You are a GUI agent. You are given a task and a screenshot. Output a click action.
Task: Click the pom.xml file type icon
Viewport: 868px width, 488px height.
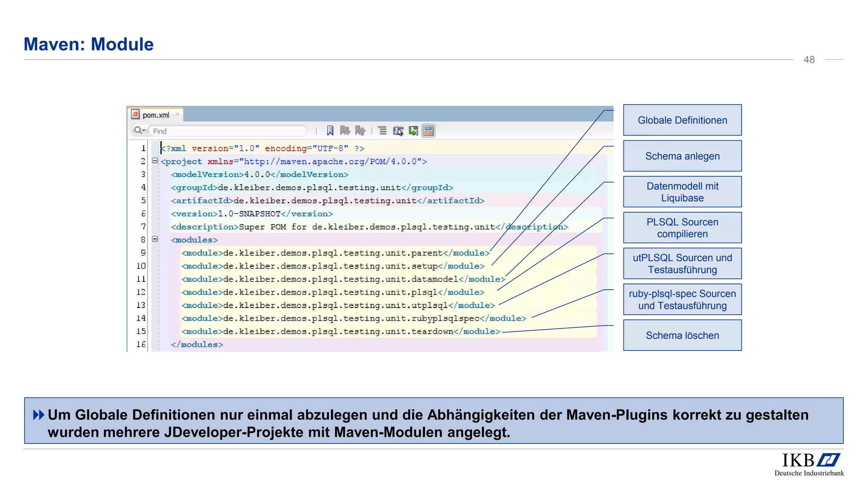[x=135, y=114]
